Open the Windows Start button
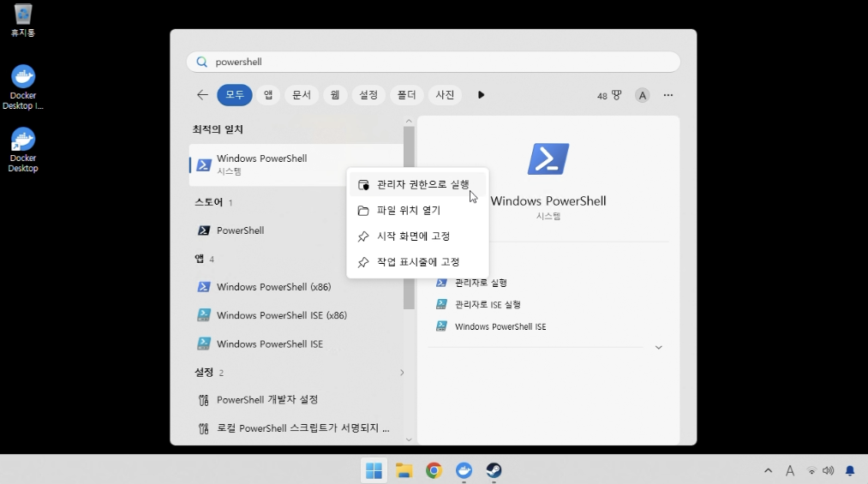Viewport: 868px width, 484px height. (374, 471)
